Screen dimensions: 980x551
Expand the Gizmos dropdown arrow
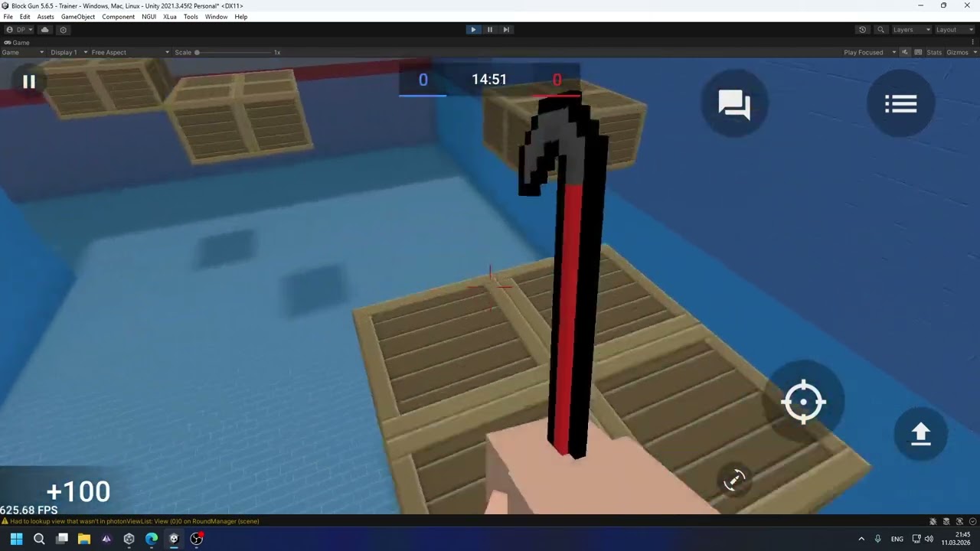tap(975, 52)
